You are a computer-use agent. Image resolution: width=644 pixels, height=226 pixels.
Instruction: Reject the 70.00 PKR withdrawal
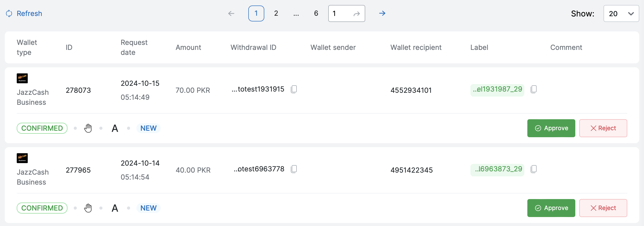click(603, 128)
